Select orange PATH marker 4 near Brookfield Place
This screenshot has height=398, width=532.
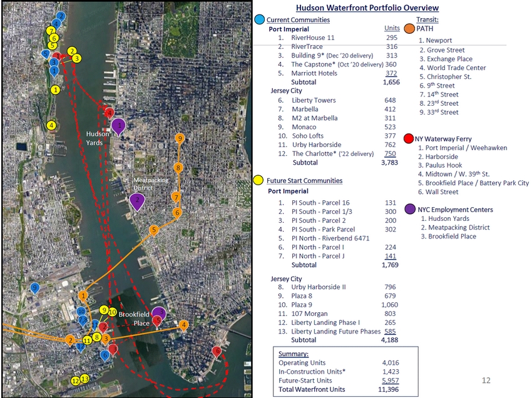pyautogui.click(x=183, y=324)
